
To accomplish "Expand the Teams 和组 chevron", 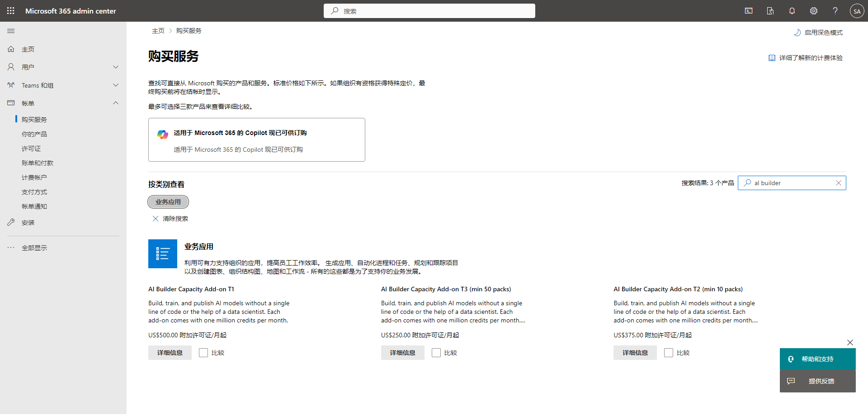I will click(116, 85).
